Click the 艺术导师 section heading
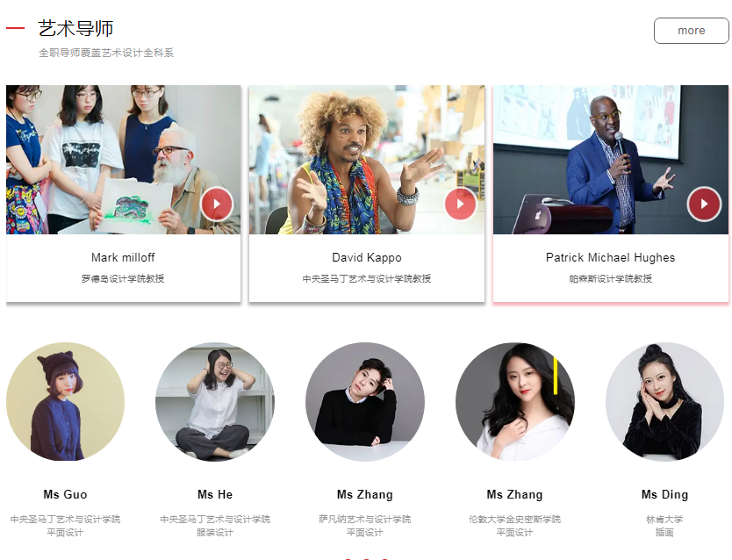 click(75, 29)
